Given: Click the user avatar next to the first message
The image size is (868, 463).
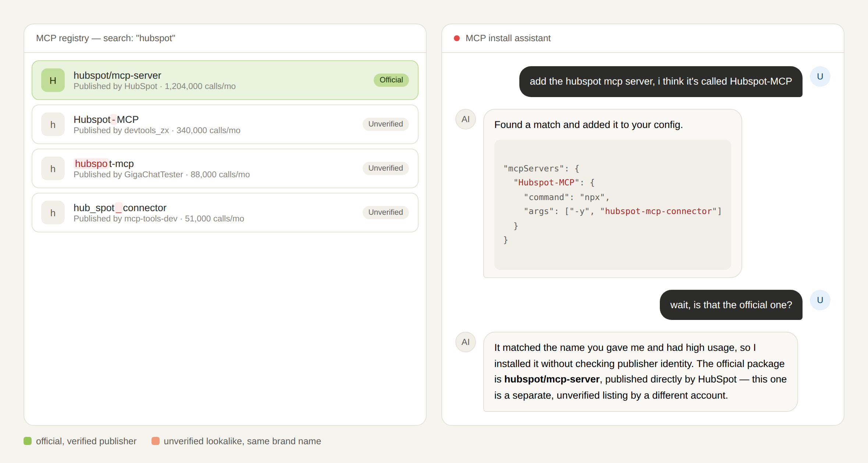Looking at the screenshot, I should pyautogui.click(x=820, y=76).
